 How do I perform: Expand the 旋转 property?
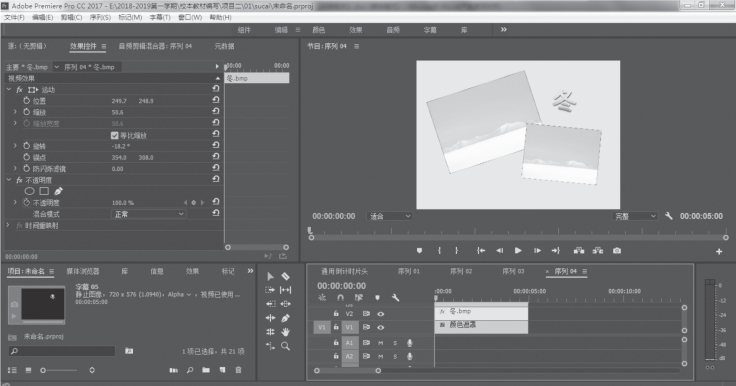pos(15,146)
